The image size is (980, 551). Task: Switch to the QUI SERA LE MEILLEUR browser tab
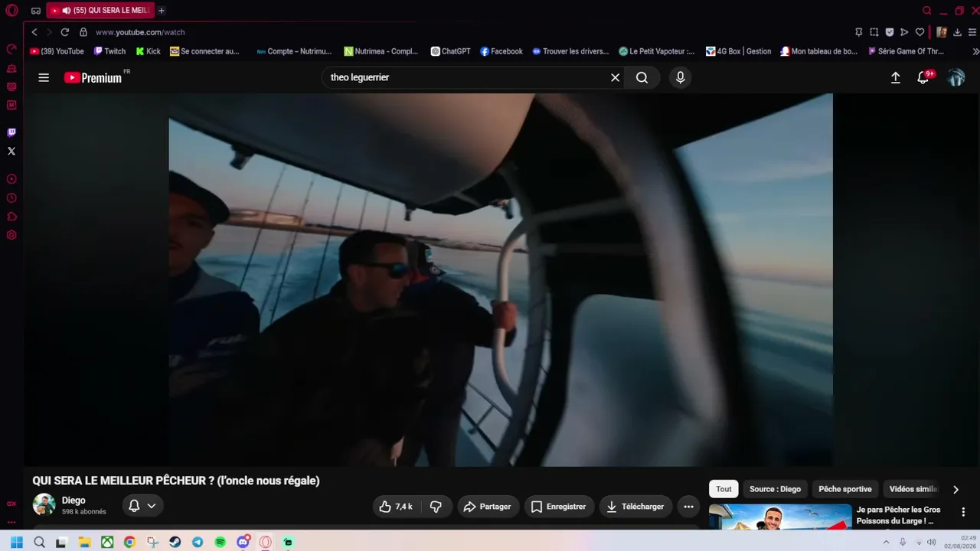(100, 11)
